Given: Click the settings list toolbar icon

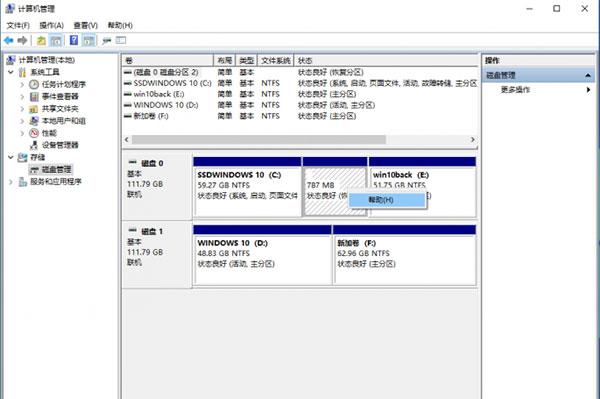Looking at the screenshot, I should click(121, 40).
